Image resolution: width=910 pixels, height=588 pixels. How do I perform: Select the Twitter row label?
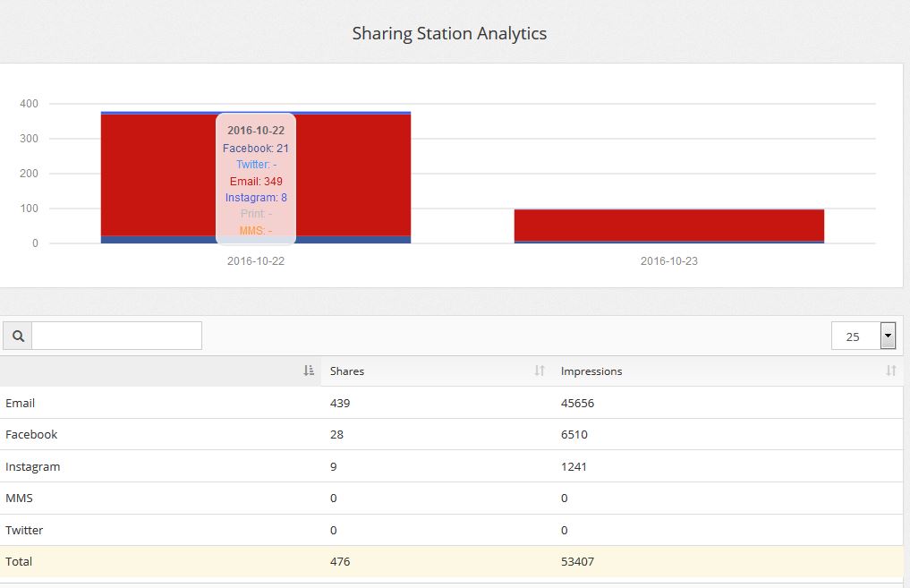click(24, 530)
